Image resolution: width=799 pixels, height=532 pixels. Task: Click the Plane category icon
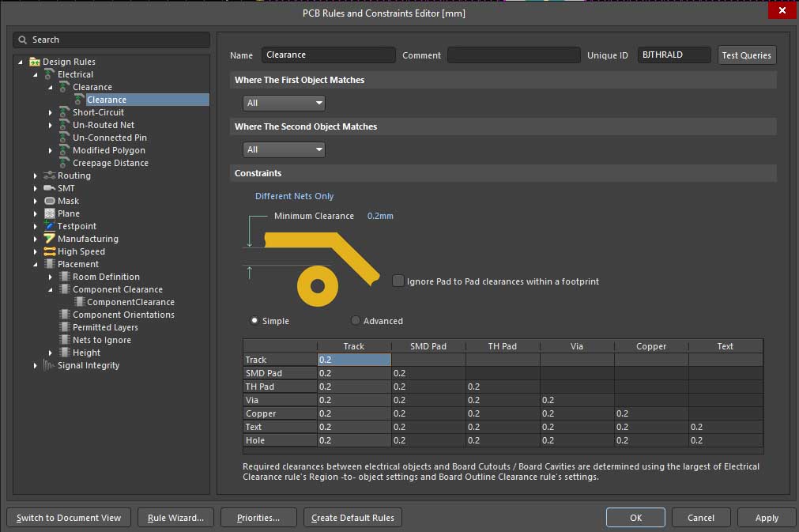tap(50, 213)
